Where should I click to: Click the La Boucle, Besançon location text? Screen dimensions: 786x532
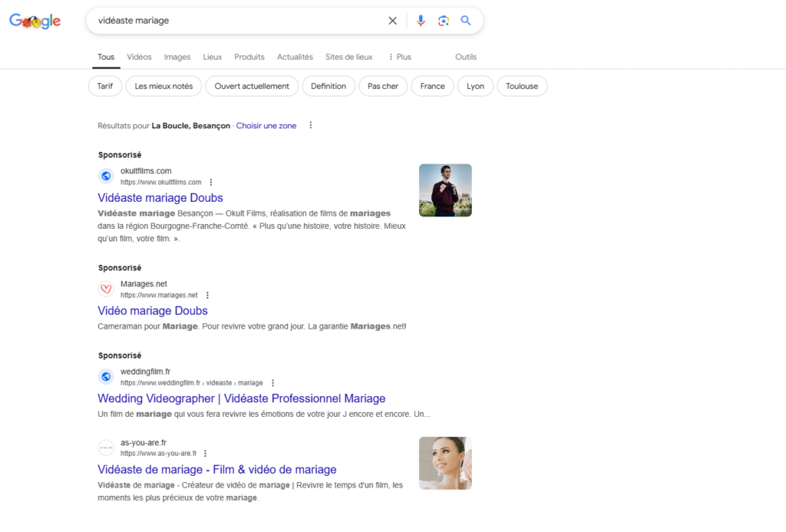[190, 126]
